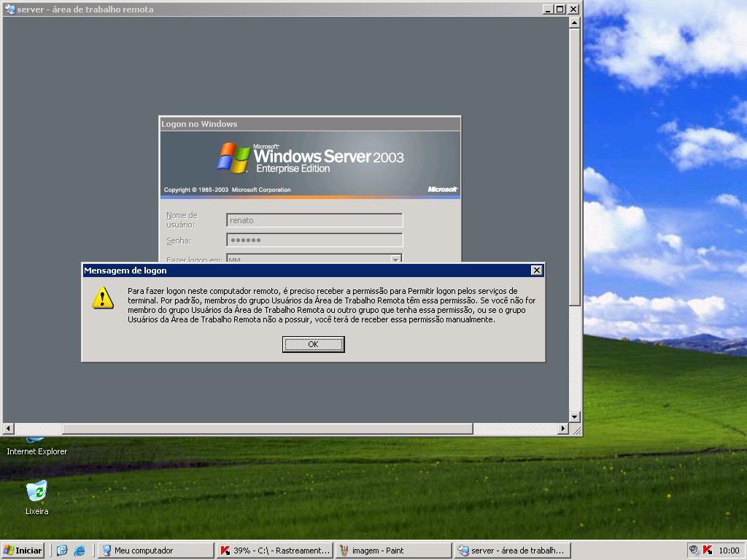Launch Internet Explorer from the quick launch bar

pyautogui.click(x=79, y=551)
